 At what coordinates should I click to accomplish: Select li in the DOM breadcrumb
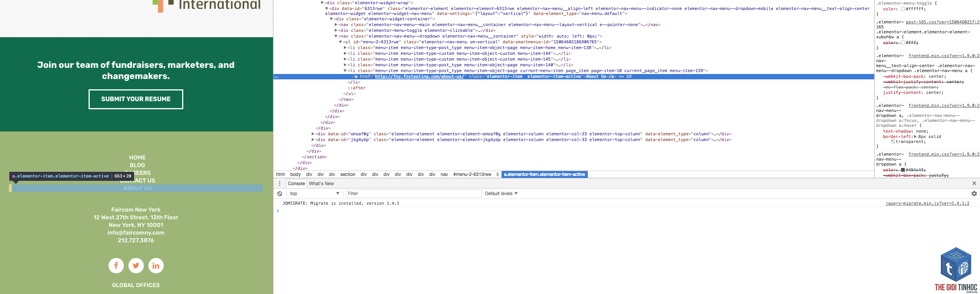(x=498, y=174)
